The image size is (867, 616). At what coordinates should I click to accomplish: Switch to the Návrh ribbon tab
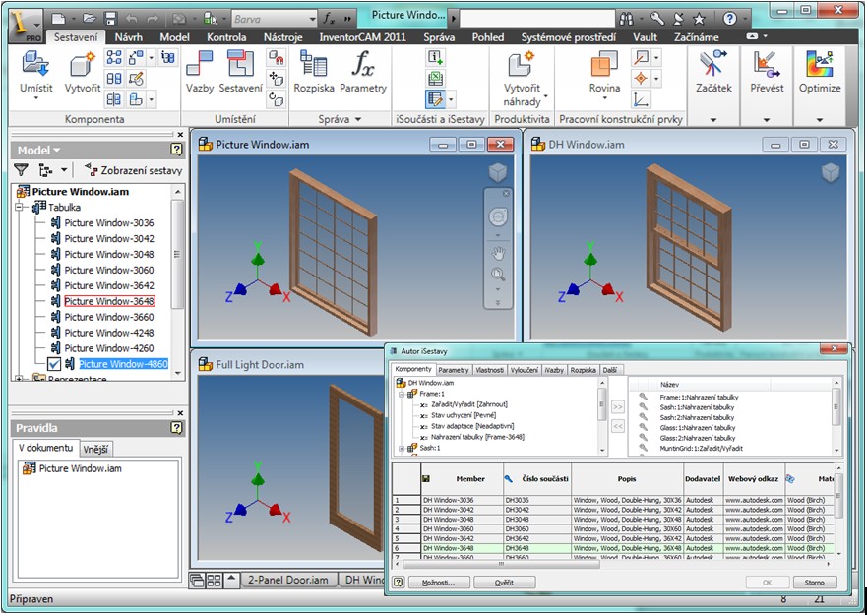(x=128, y=37)
